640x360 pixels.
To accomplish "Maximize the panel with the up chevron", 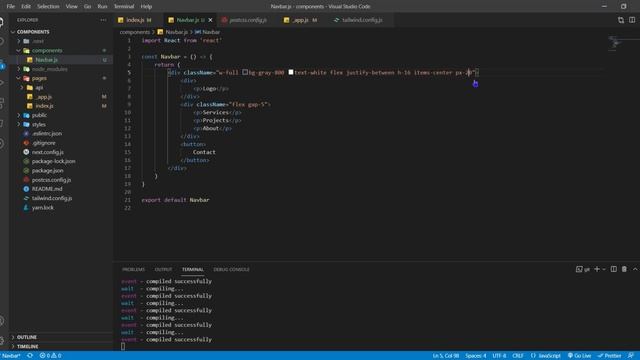I will point(635,269).
